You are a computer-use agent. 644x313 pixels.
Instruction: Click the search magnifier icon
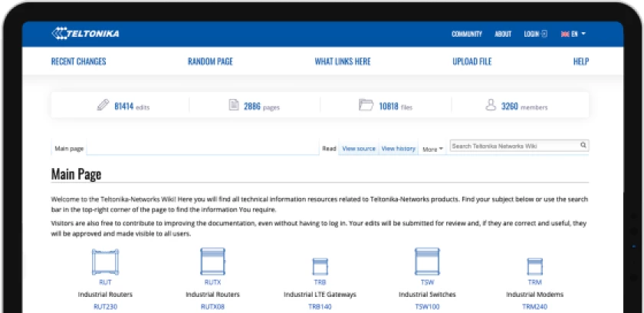coord(583,146)
